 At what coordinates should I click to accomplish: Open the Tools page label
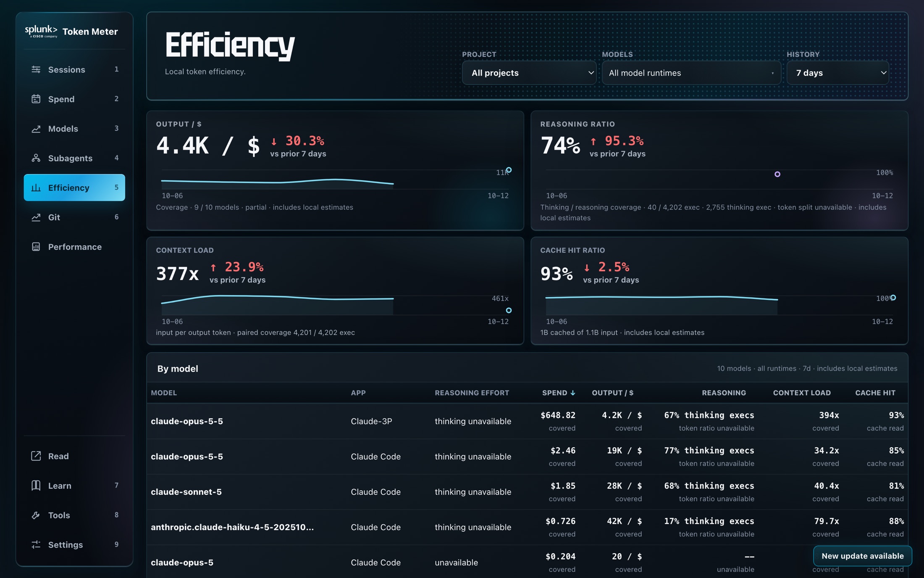pyautogui.click(x=59, y=515)
